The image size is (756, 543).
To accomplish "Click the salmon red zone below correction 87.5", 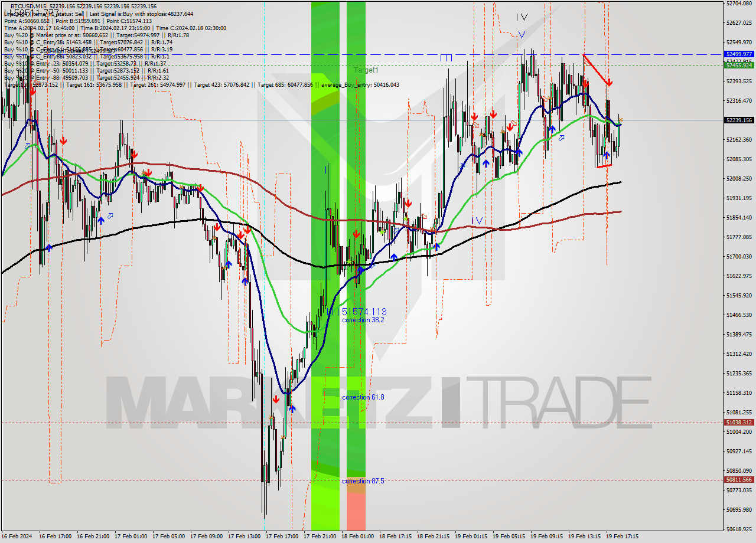I will click(x=356, y=511).
